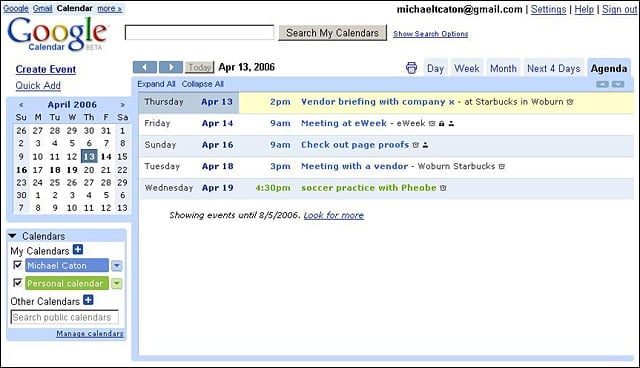Click the agenda scroll-down arrow icon

(618, 84)
